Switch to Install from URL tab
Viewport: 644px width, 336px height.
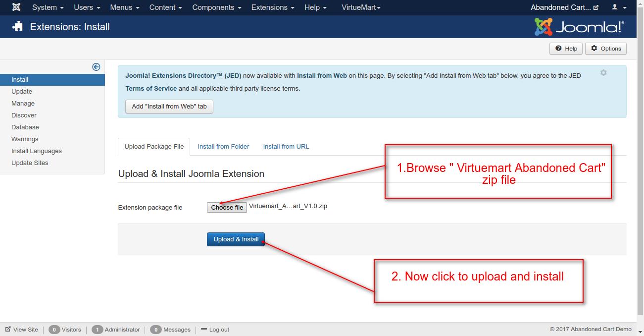click(x=286, y=147)
